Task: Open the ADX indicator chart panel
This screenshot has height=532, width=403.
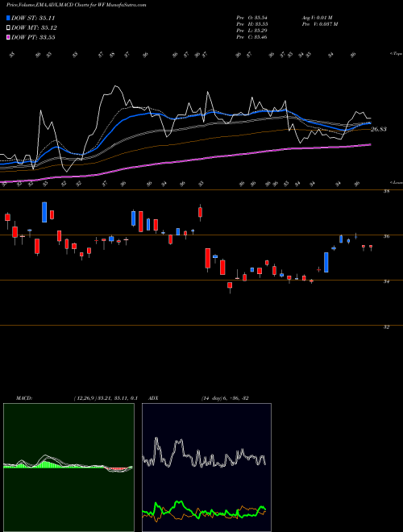Action: (206, 468)
